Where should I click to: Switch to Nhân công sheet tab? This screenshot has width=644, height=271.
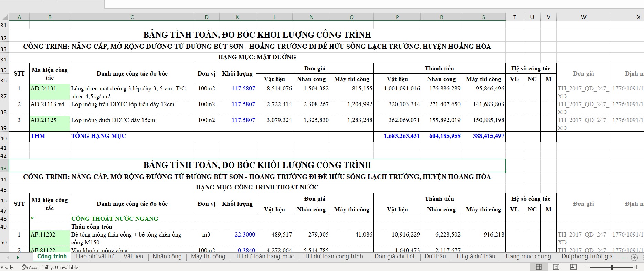(167, 256)
